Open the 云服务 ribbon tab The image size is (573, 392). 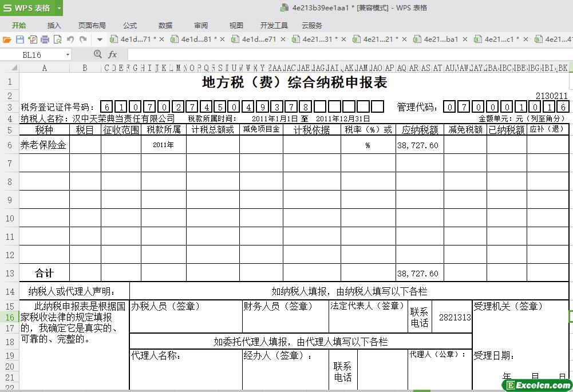click(312, 25)
